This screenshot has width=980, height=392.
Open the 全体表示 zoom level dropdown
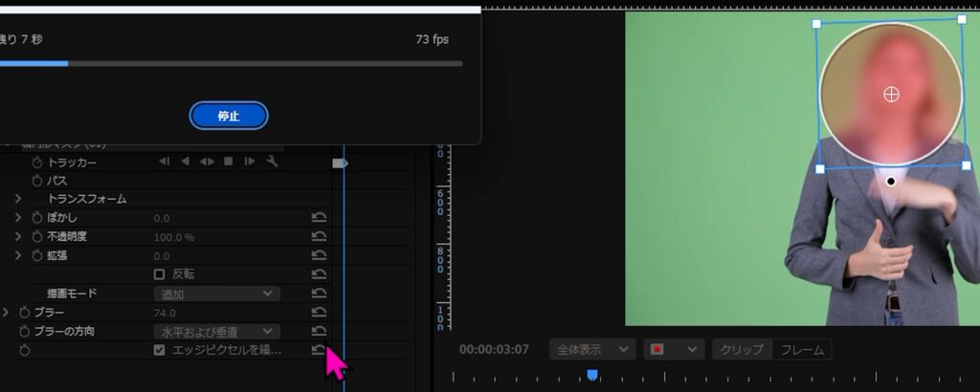[592, 349]
